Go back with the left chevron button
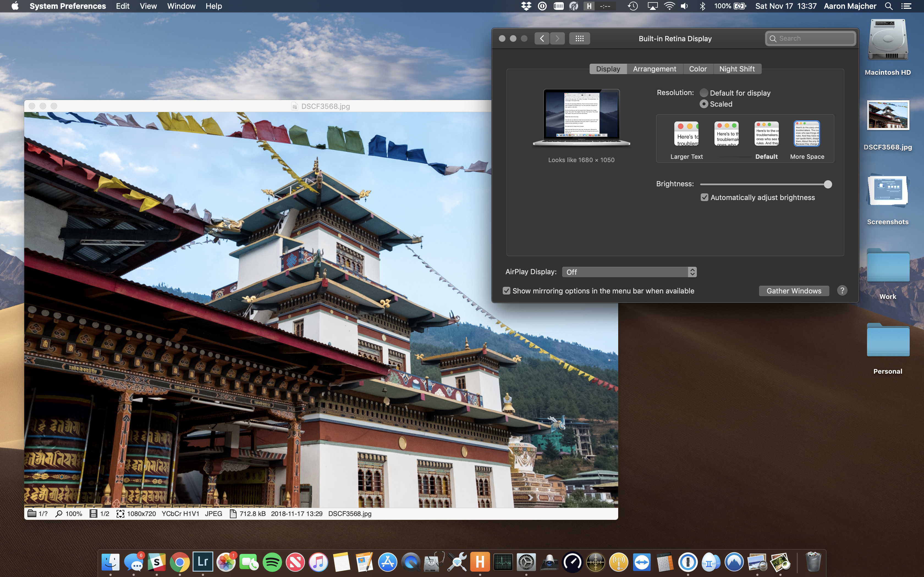This screenshot has height=577, width=924. click(542, 38)
